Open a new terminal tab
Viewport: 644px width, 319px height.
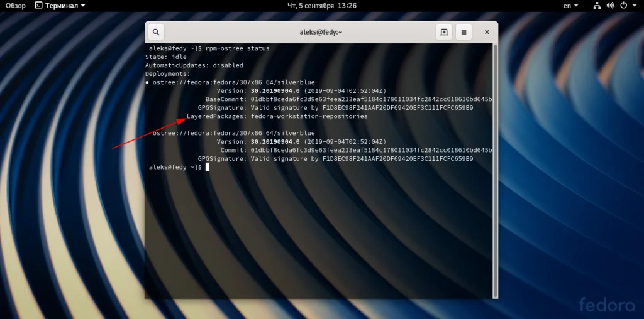coord(444,32)
